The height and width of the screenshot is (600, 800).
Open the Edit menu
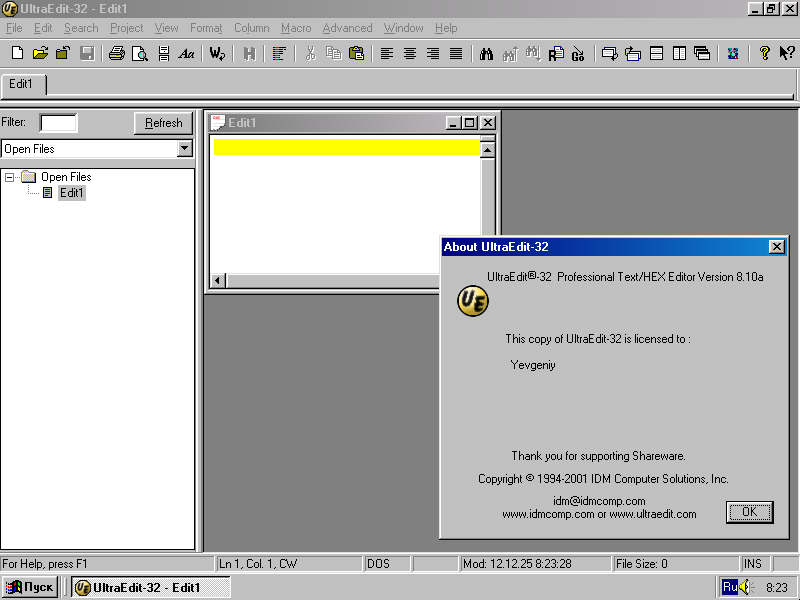(43, 28)
